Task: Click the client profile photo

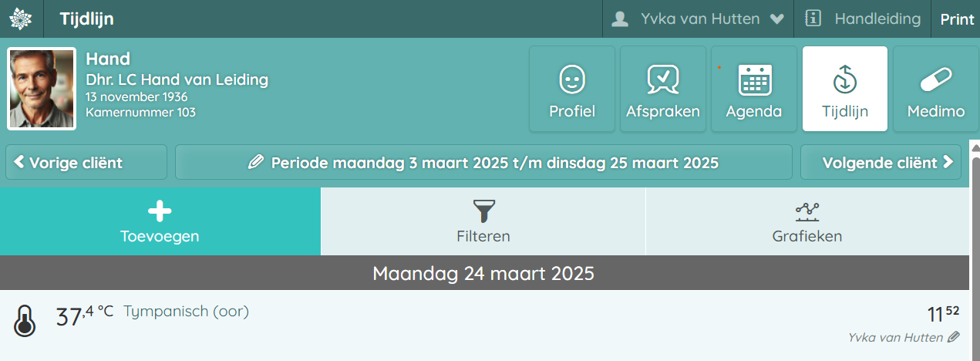Action: (x=42, y=89)
